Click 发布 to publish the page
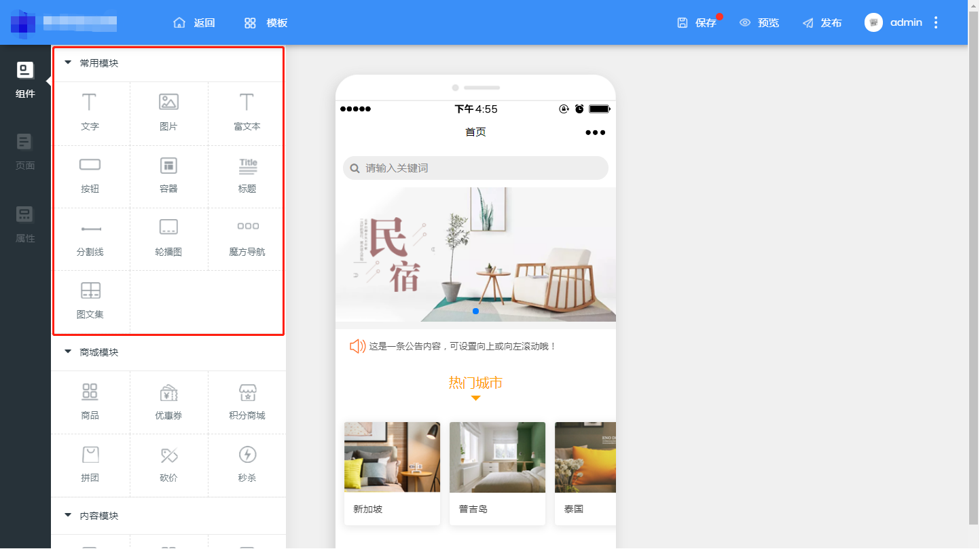This screenshot has height=549, width=980. (x=822, y=22)
